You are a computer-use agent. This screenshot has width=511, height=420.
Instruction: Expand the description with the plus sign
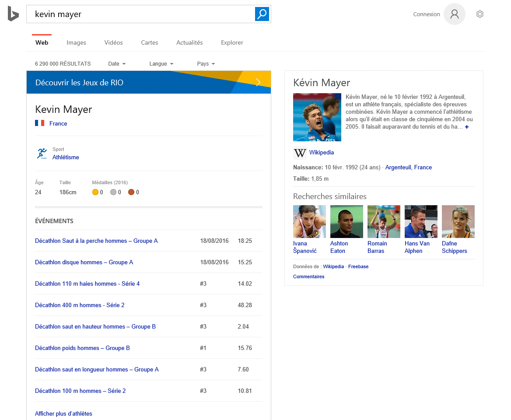[467, 127]
